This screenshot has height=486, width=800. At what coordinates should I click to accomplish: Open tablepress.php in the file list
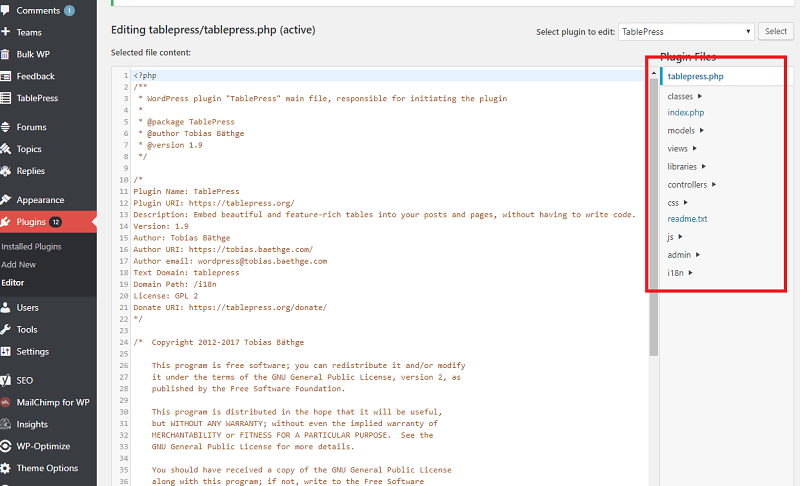(x=695, y=76)
